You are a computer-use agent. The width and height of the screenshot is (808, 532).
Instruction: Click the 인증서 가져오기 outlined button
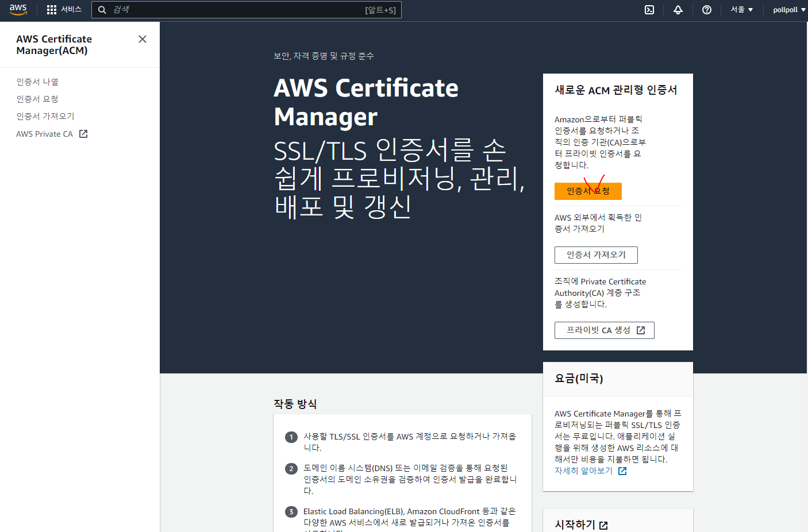click(x=596, y=255)
